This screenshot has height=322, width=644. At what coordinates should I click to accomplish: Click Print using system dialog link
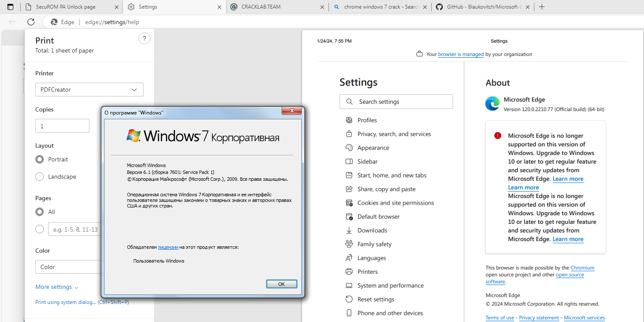tap(82, 302)
